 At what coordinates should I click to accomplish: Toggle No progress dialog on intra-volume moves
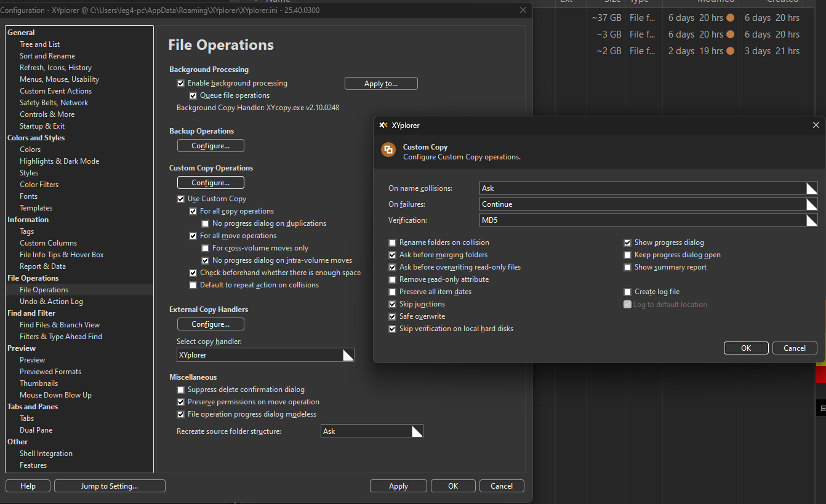tap(205, 260)
